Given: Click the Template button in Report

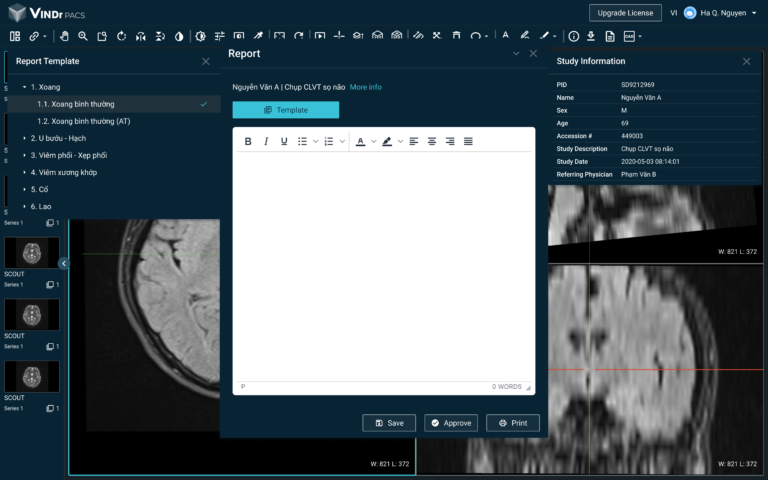Looking at the screenshot, I should click(286, 110).
